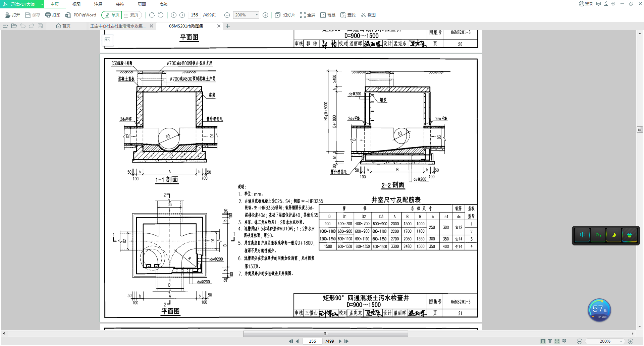Print the document via 打印 icon
The image size is (644, 346).
(53, 15)
